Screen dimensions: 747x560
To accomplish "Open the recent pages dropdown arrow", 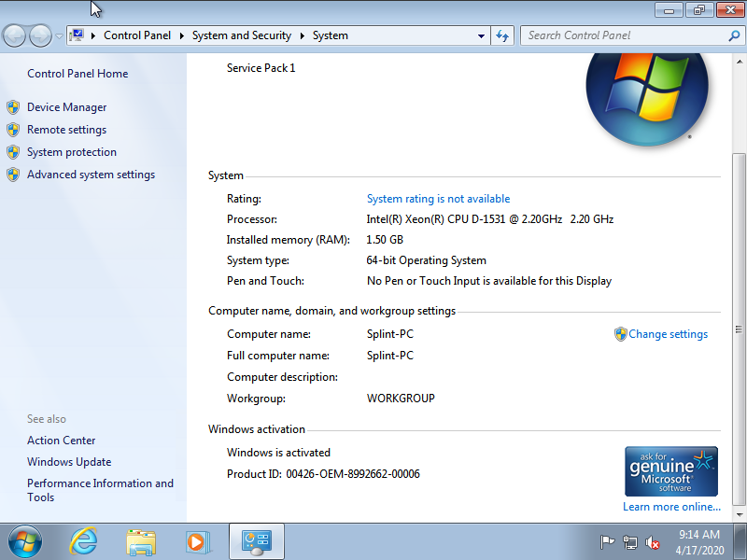I will (59, 35).
